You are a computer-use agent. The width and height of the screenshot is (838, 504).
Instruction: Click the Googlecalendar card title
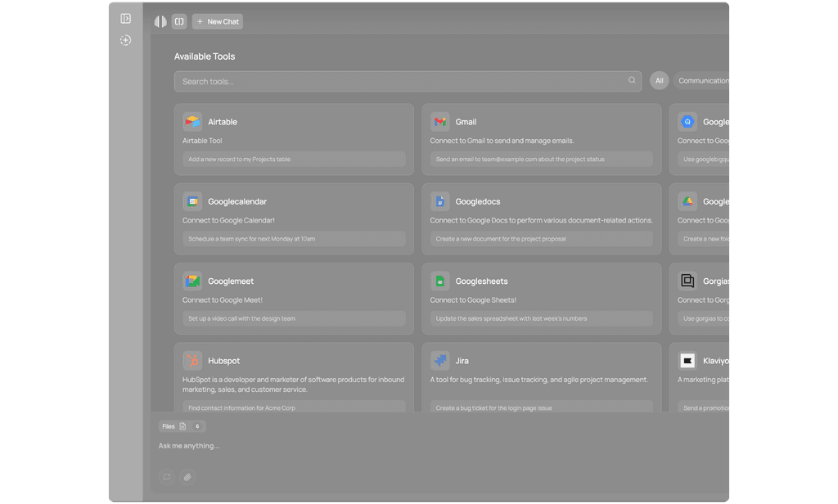point(237,201)
